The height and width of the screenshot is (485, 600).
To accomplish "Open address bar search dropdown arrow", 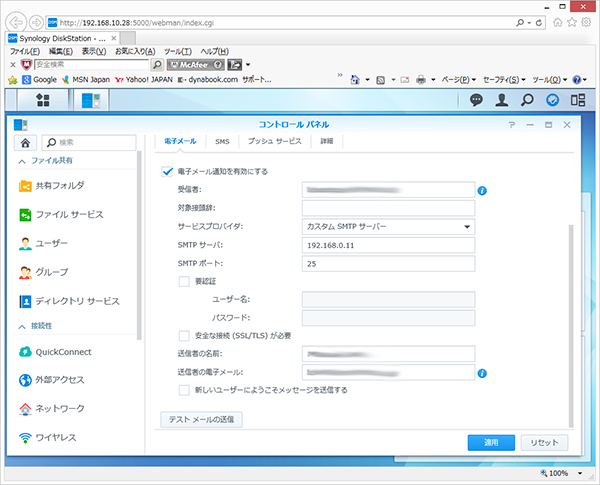I will [529, 23].
